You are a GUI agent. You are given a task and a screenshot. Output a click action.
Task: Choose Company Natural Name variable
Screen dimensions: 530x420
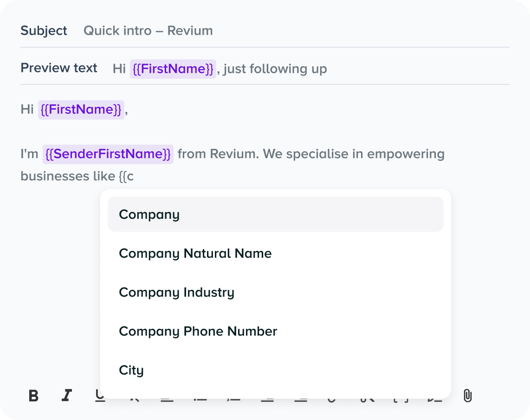pyautogui.click(x=276, y=253)
